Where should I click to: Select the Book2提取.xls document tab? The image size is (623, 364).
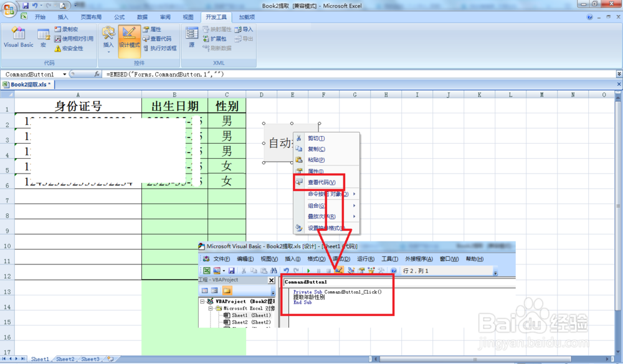pyautogui.click(x=27, y=84)
